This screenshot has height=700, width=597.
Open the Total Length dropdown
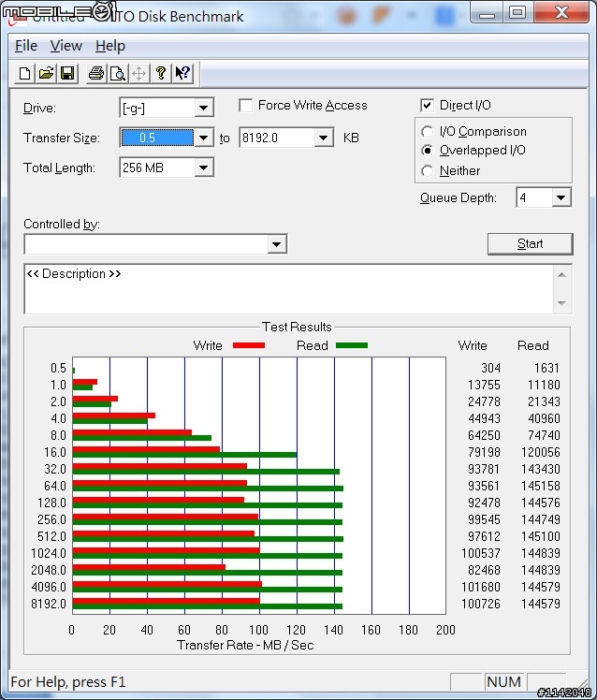203,168
